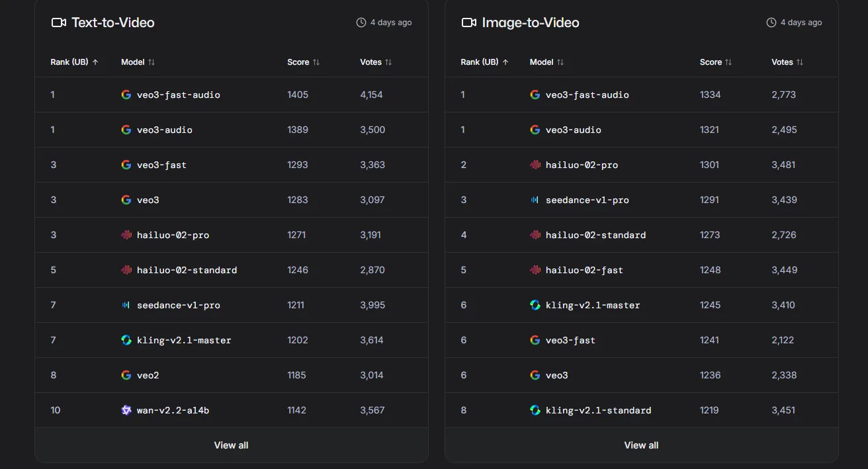
Task: Click Google logo of veo3-audio in Text-to-Video
Action: [x=126, y=130]
